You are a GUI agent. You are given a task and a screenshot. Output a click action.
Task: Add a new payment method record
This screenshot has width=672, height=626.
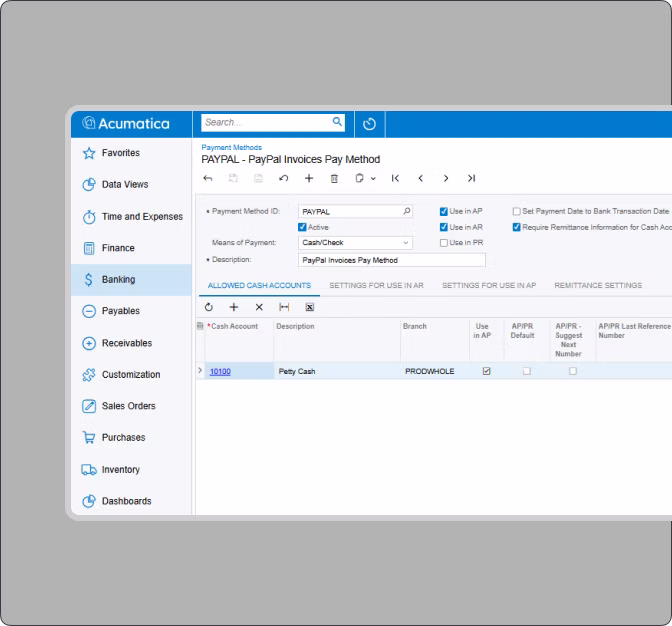pyautogui.click(x=309, y=178)
